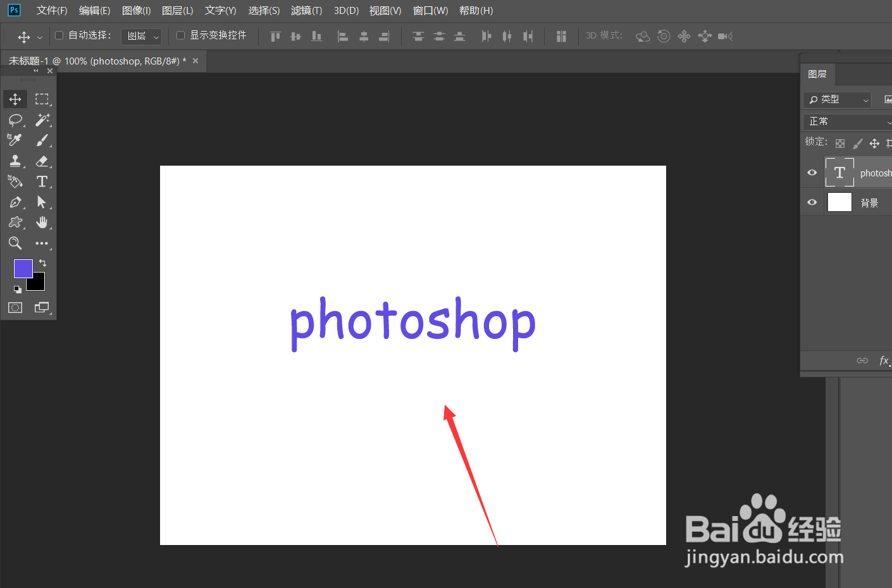Select the Lasso tool
Screen dimensions: 892x588
pos(15,120)
